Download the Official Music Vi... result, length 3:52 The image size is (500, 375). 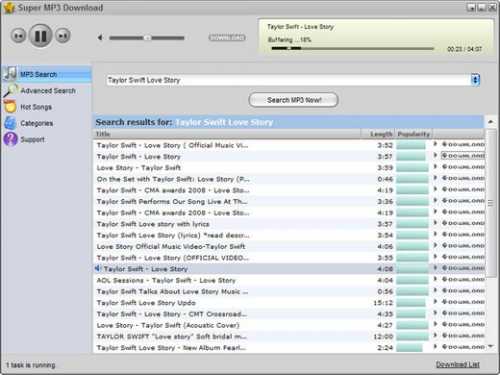(x=463, y=144)
